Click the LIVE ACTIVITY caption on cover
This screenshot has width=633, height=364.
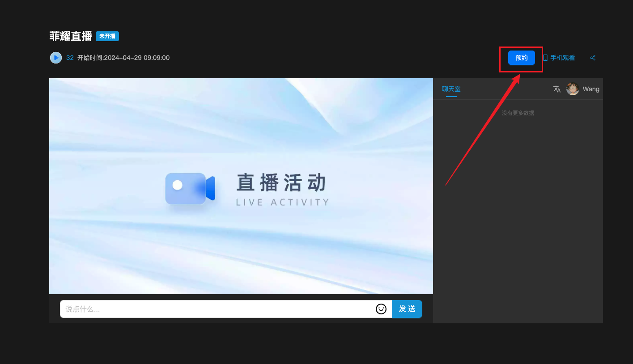click(x=282, y=202)
